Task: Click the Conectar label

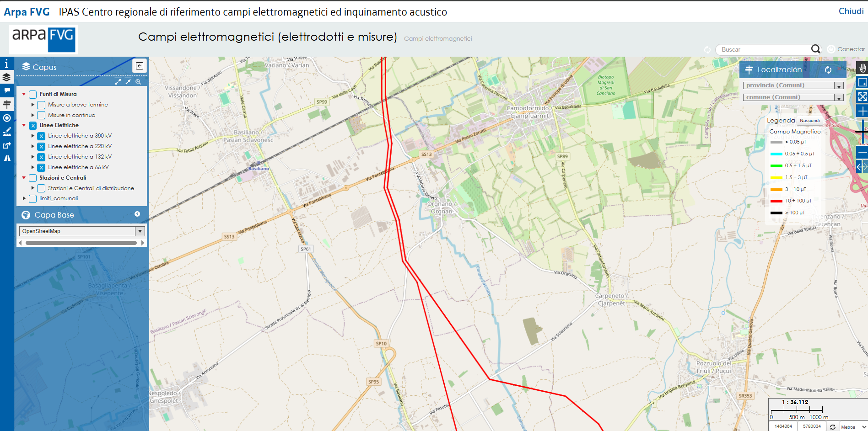Action: coord(851,49)
